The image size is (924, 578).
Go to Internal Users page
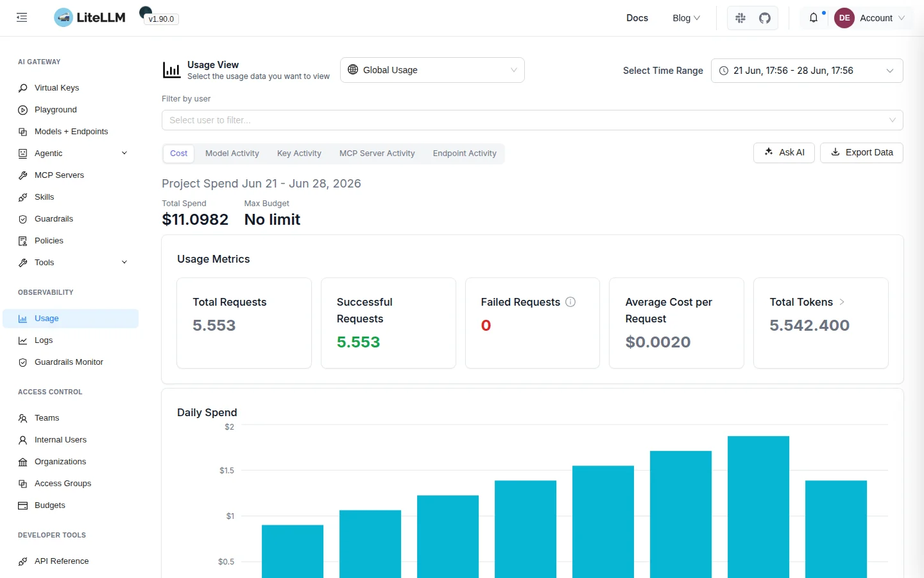[x=71, y=440]
